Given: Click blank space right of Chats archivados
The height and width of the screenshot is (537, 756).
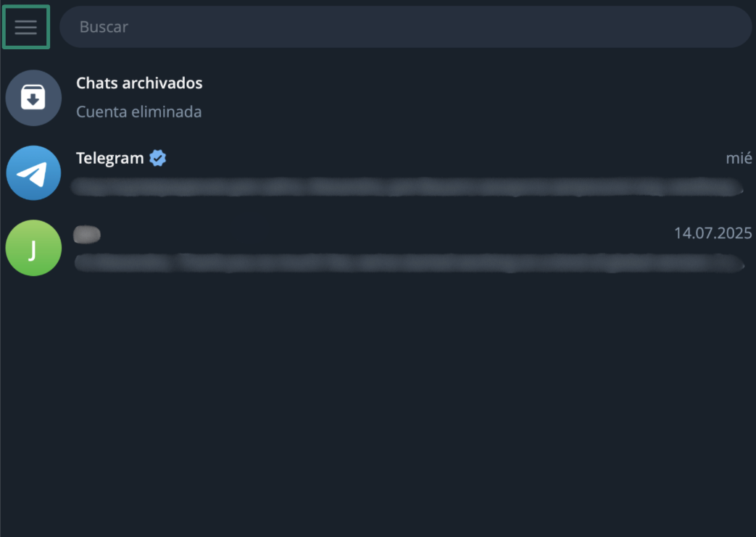Looking at the screenshot, I should (x=471, y=83).
